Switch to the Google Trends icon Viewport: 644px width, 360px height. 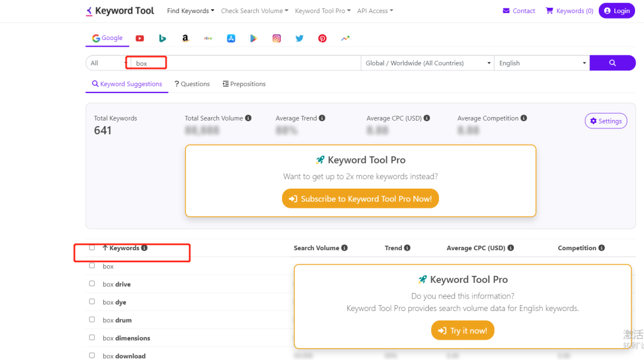tap(345, 38)
